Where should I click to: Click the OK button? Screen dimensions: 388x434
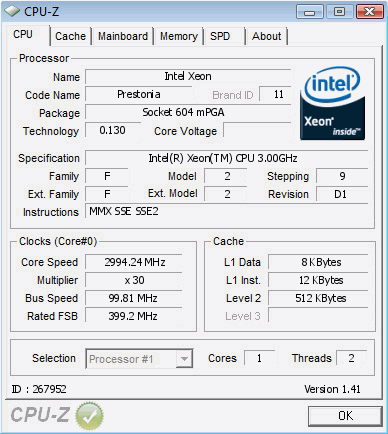tap(345, 416)
